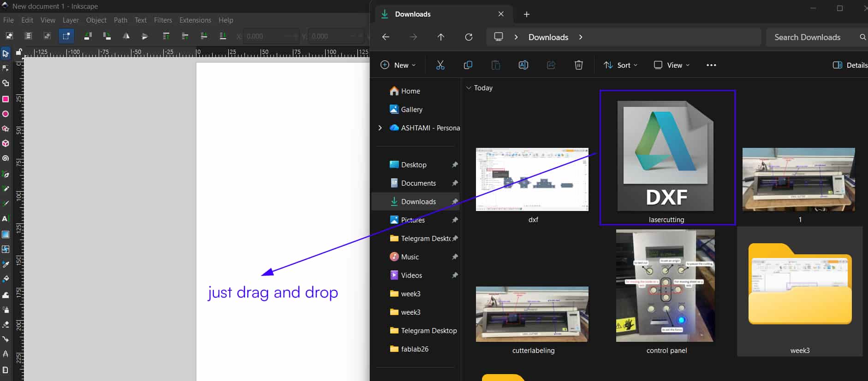Open the Extensions menu
This screenshot has width=868, height=381.
tap(195, 20)
